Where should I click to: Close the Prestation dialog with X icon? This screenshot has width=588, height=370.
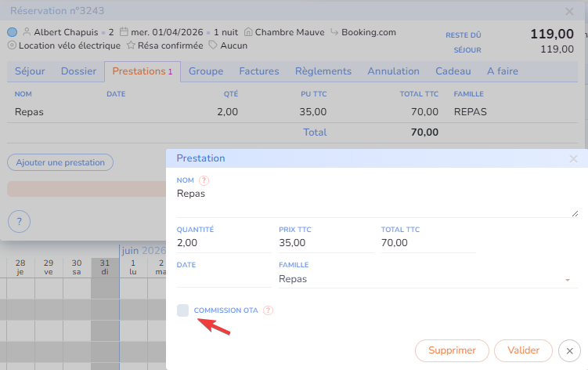pyautogui.click(x=573, y=158)
